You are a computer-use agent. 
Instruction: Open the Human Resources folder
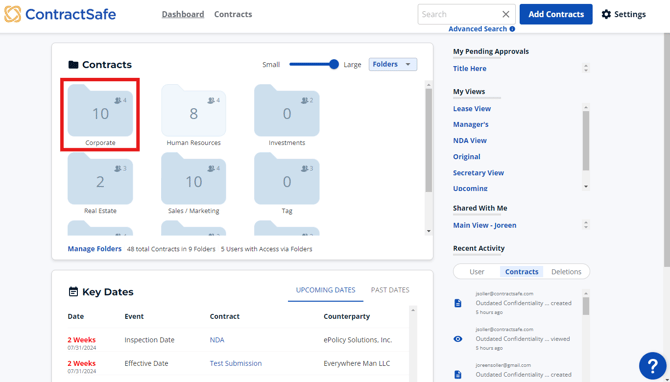pyautogui.click(x=194, y=111)
